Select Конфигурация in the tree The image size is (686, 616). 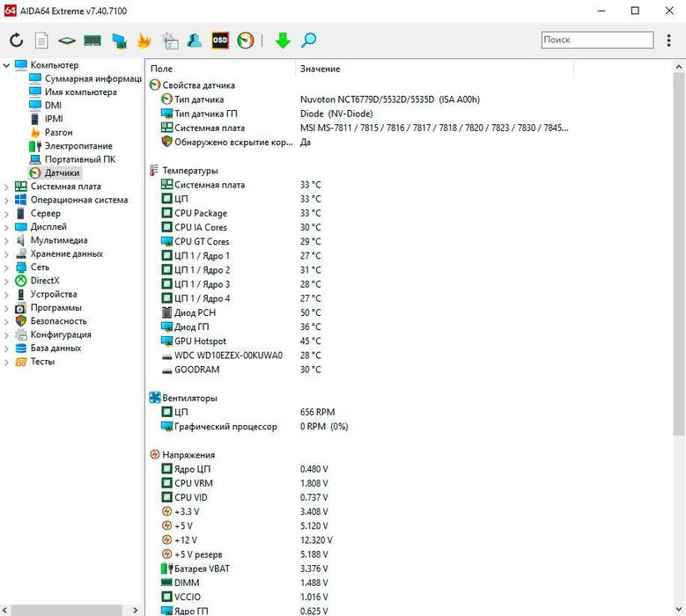pyautogui.click(x=61, y=334)
